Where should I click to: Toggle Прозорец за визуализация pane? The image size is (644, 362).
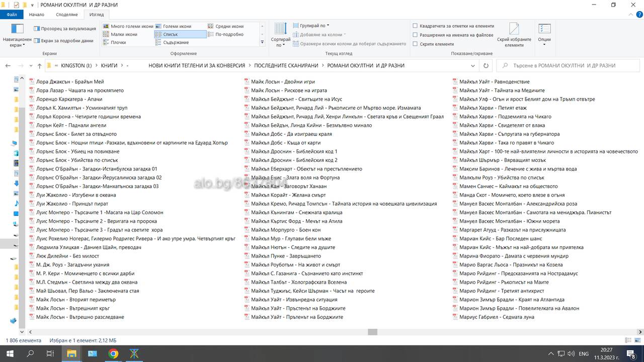click(65, 29)
